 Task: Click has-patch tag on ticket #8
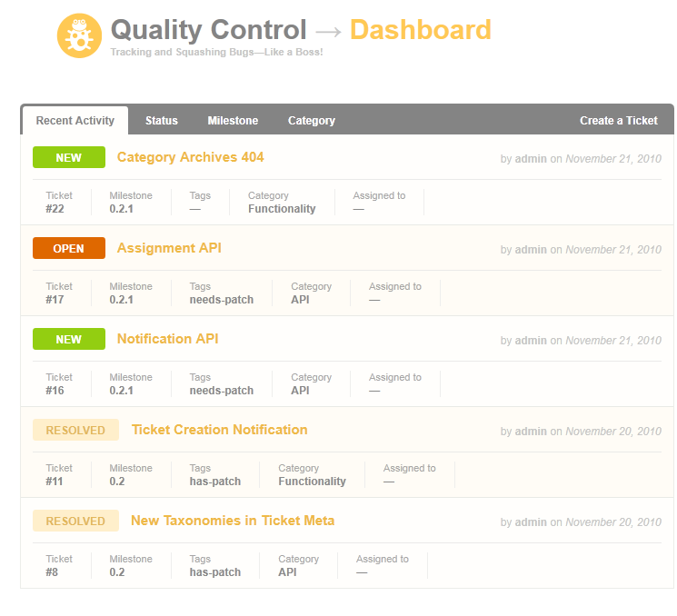tap(215, 572)
